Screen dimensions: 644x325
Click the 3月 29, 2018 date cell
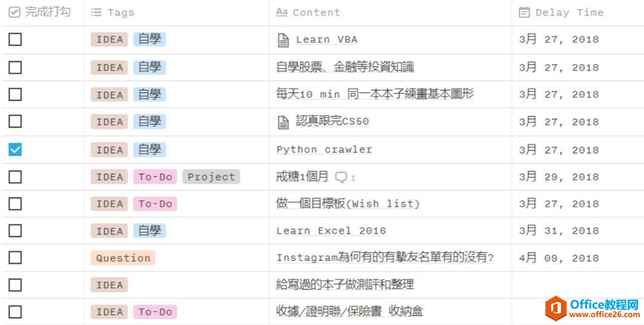559,177
